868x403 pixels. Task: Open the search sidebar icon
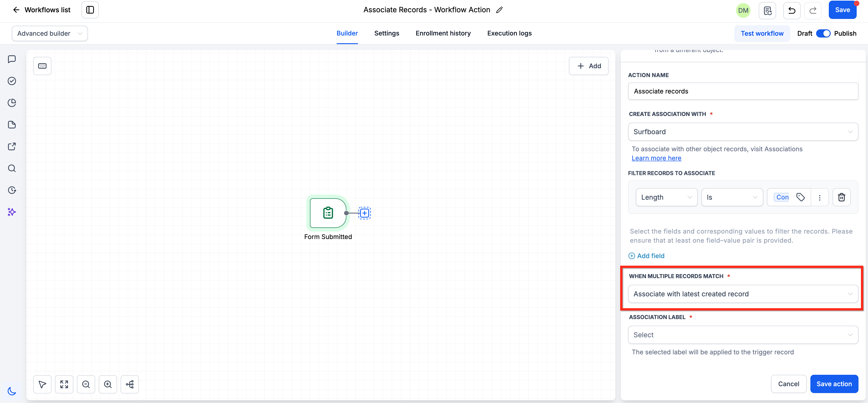pos(12,168)
